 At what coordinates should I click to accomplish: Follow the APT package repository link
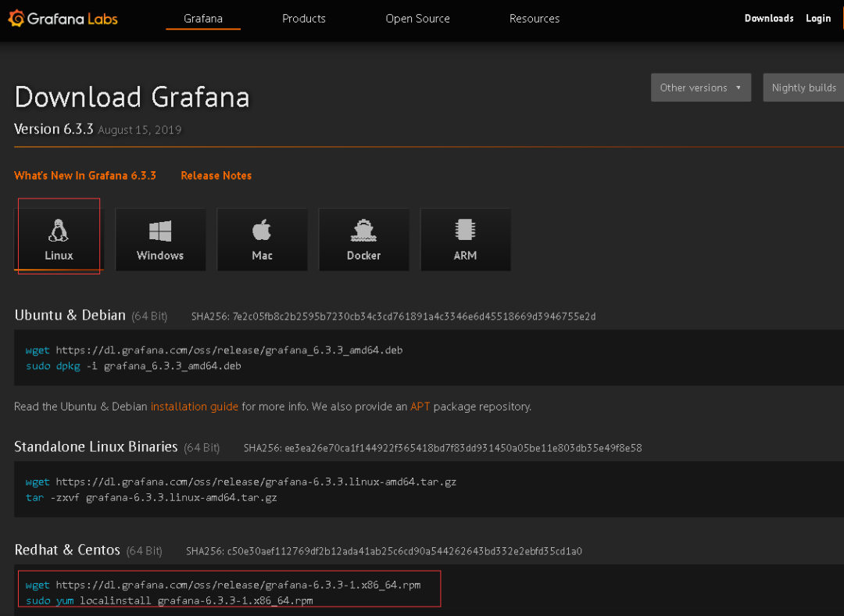pos(420,406)
